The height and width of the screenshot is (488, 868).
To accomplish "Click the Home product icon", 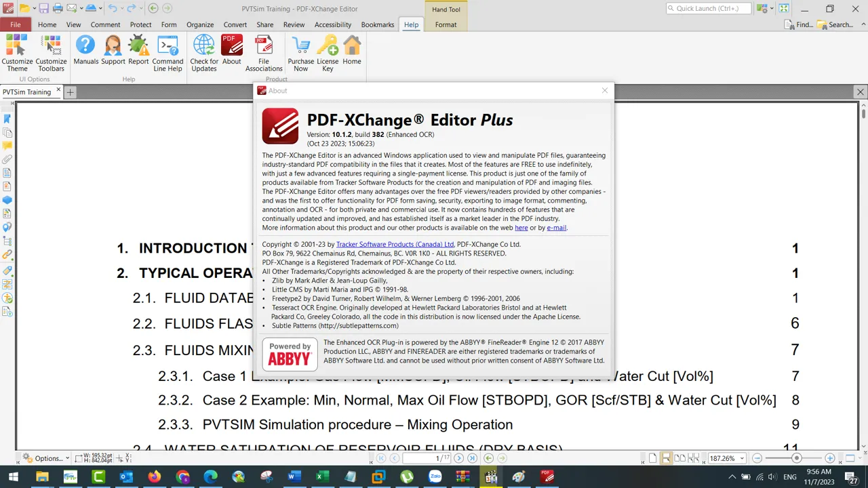I will [x=352, y=51].
